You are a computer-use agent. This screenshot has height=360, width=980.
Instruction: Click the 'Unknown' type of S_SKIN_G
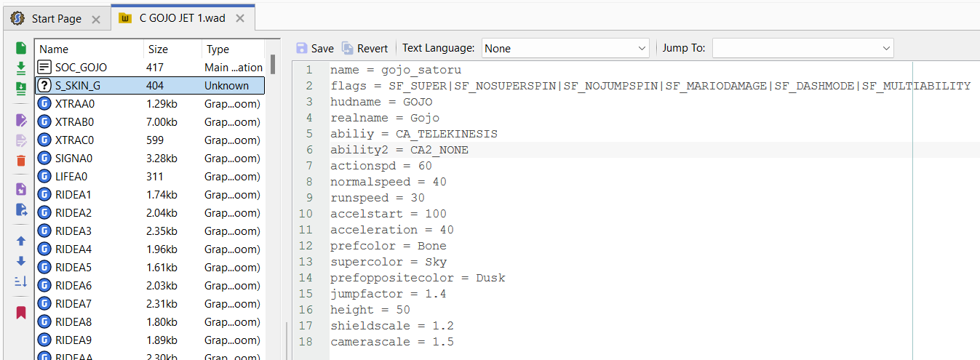226,85
